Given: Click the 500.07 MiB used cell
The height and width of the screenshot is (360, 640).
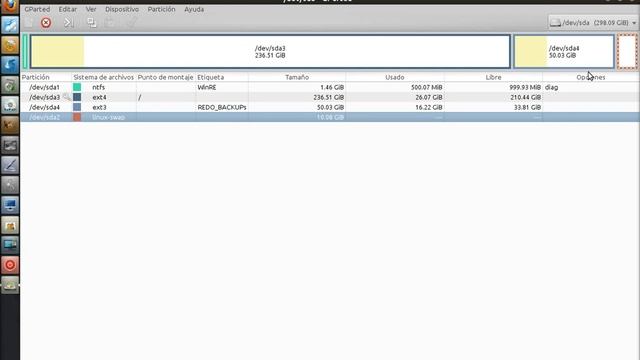Looking at the screenshot, I should 427,87.
